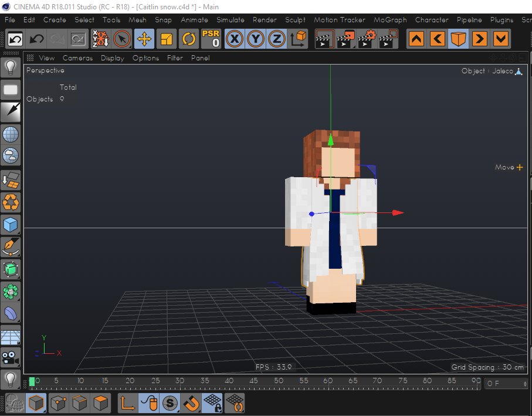Toggle Polygons mode icon
This screenshot has width=532, height=416.
pos(101,404)
